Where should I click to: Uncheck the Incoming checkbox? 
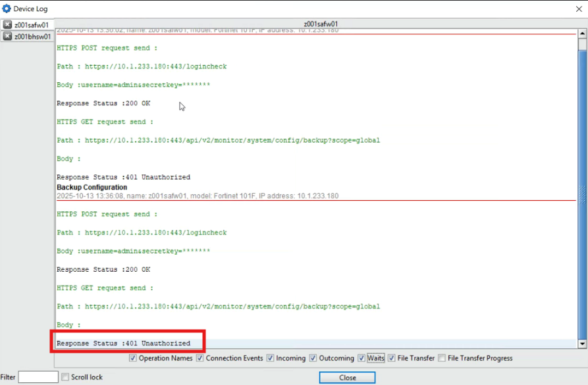pyautogui.click(x=270, y=358)
